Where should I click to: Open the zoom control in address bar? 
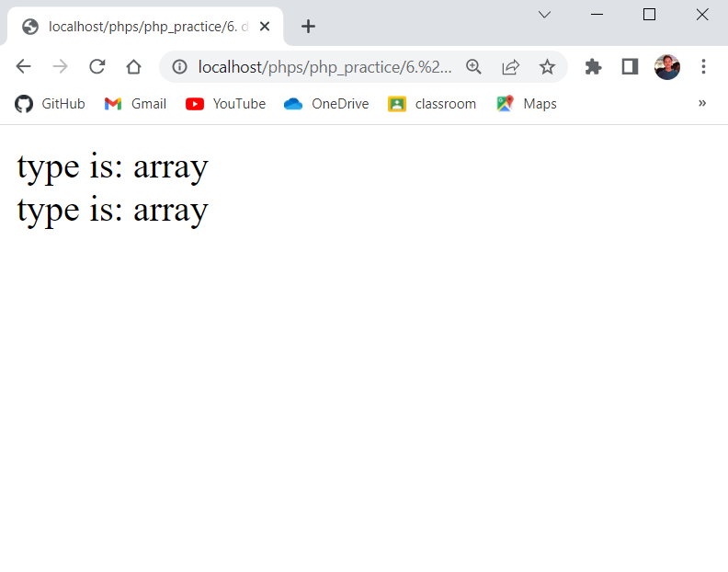point(473,66)
